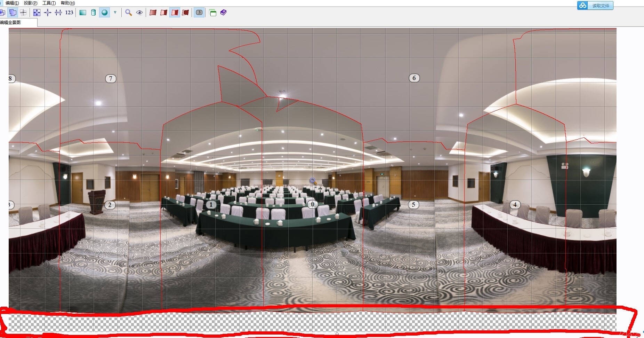The width and height of the screenshot is (644, 338).
Task: Click the Center Panorama icon
Action: click(x=48, y=13)
